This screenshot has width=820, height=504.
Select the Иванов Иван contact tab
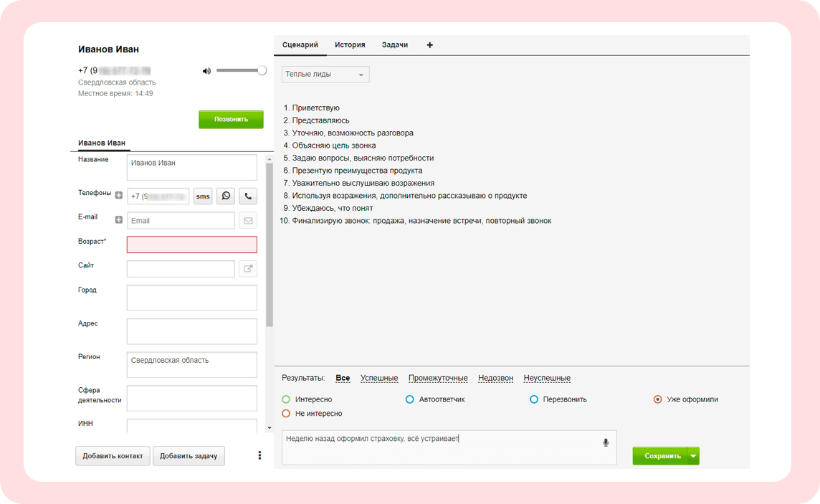coord(102,143)
